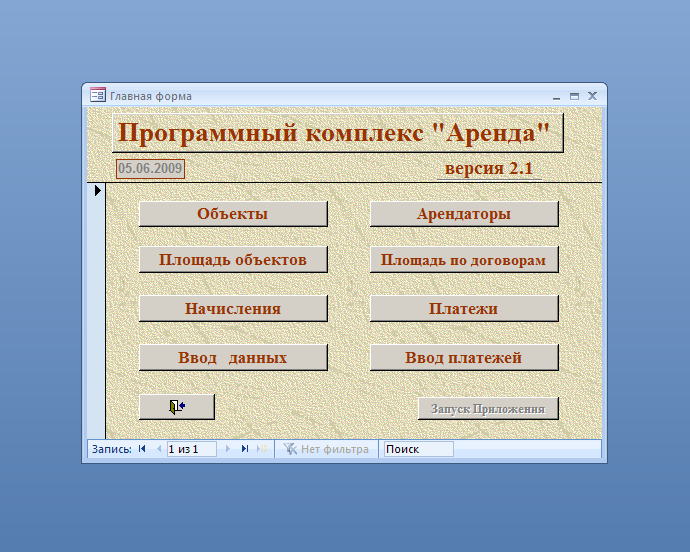Click the next record arrow
This screenshot has height=552, width=690.
click(x=228, y=449)
